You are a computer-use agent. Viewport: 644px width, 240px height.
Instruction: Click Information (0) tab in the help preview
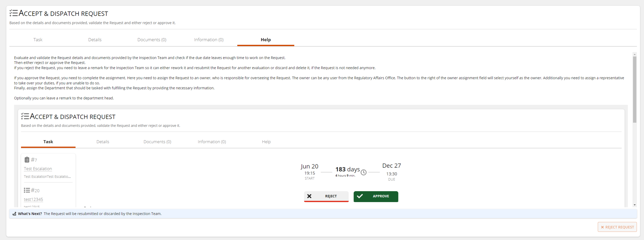coord(212,142)
